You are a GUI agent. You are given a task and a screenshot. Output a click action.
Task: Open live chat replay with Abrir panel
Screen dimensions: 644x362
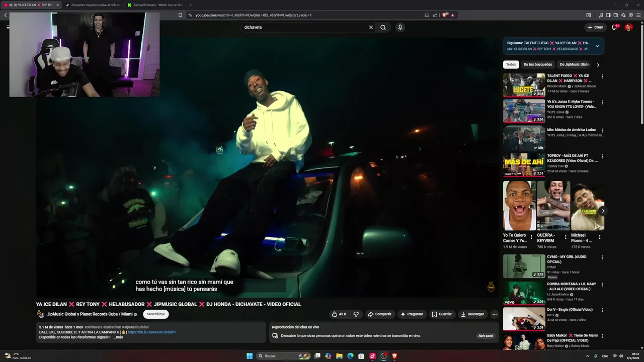486,336
